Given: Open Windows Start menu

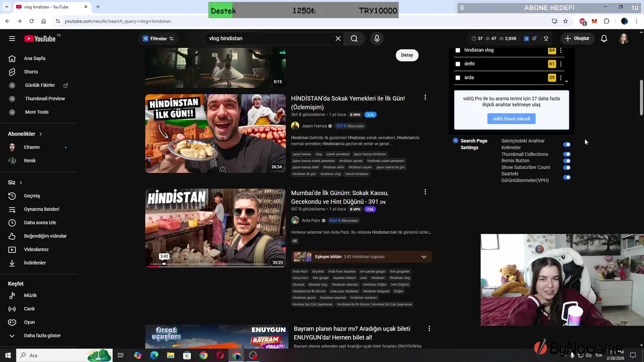Looking at the screenshot, I should click(9, 355).
